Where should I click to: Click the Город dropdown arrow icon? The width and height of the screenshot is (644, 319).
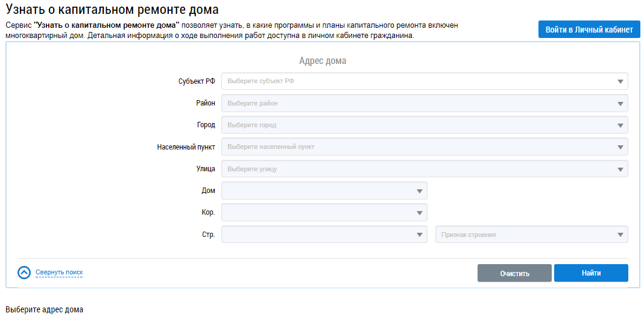point(620,125)
